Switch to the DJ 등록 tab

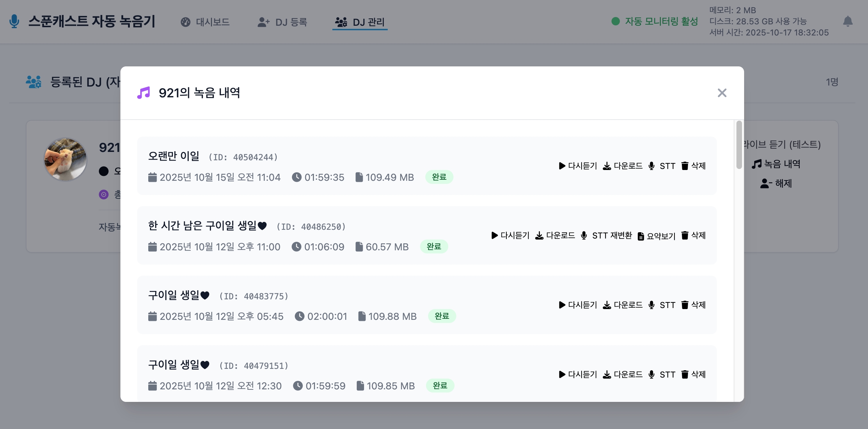[x=283, y=22]
